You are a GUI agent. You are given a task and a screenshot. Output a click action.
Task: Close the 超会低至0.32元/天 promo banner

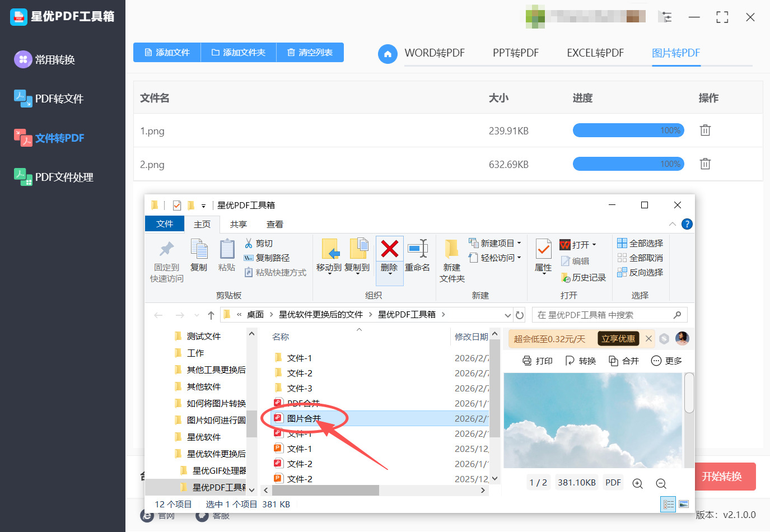tap(648, 339)
